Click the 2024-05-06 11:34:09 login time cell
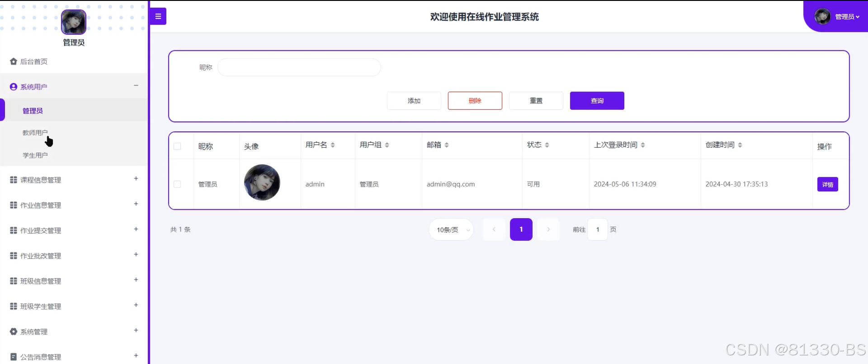This screenshot has height=364, width=868. pyautogui.click(x=625, y=184)
